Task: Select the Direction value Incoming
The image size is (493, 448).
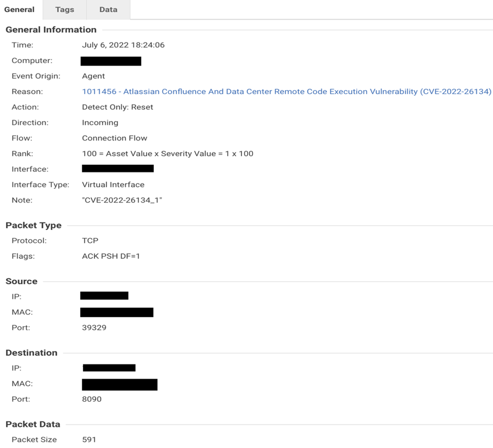Action: 100,123
